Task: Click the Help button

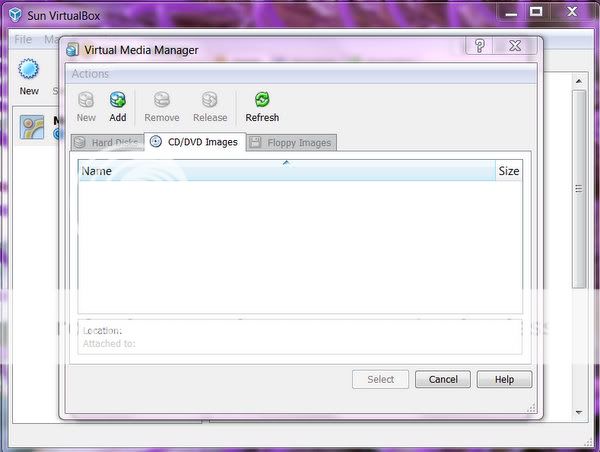Action: 504,379
